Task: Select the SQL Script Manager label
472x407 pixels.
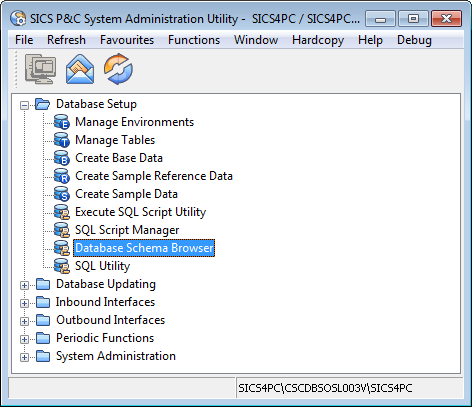Action: tap(127, 230)
